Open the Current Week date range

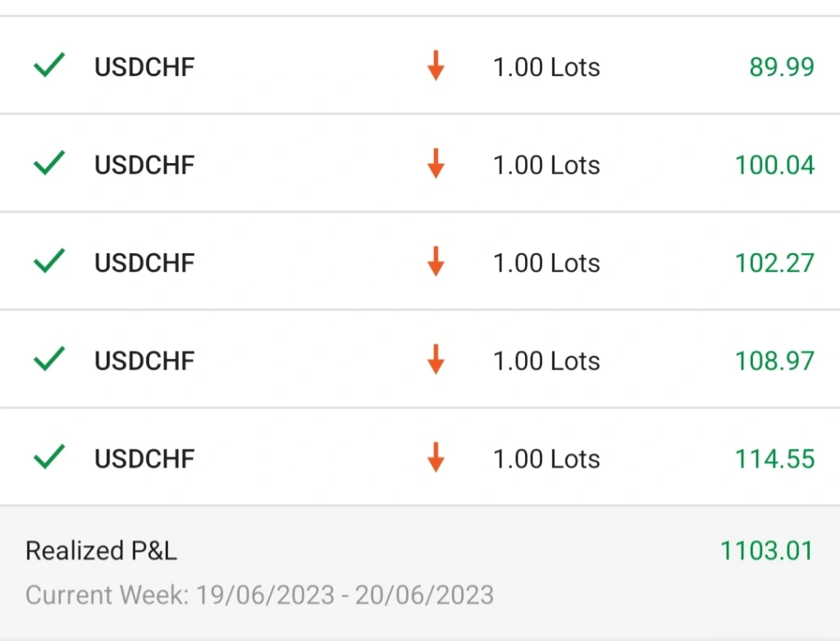pos(260,595)
